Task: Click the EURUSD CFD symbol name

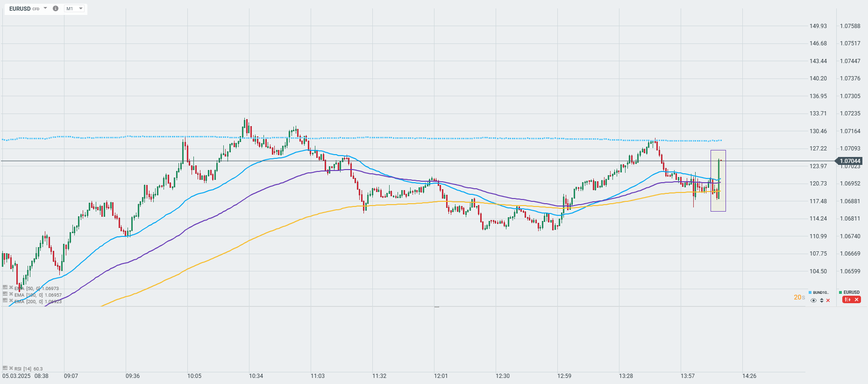Action: tap(24, 9)
